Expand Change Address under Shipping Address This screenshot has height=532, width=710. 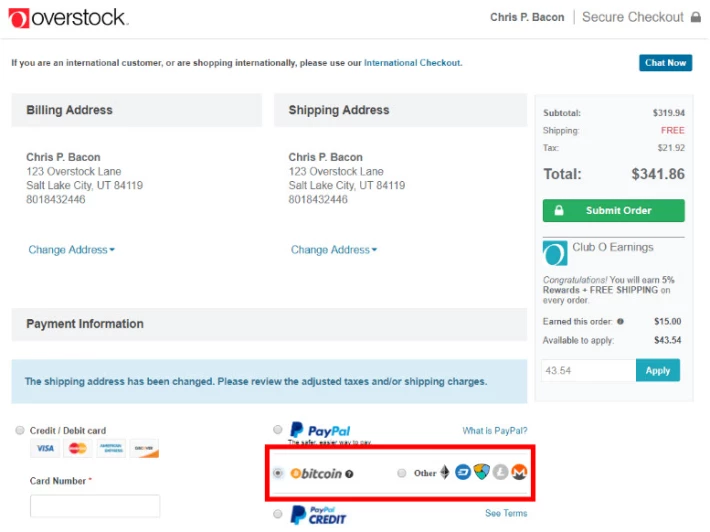pos(334,250)
